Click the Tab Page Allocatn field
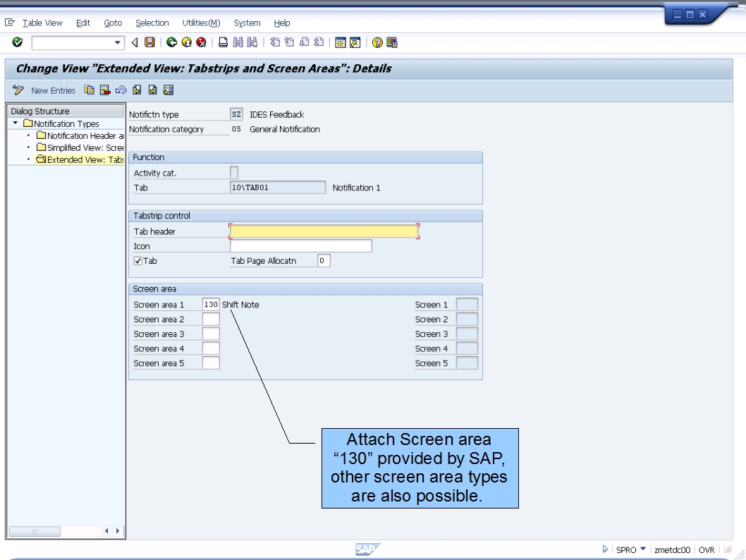Viewport: 746px width, 560px height. click(x=324, y=261)
